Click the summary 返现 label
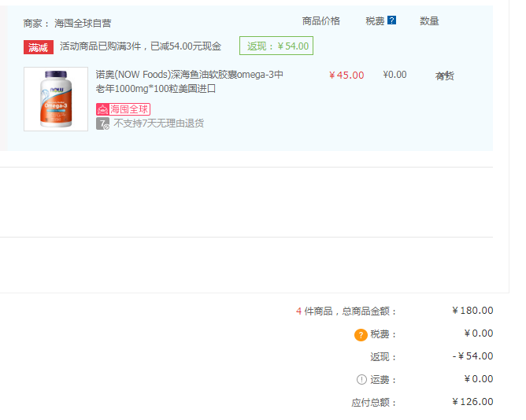This screenshot has width=526, height=420. [x=383, y=357]
